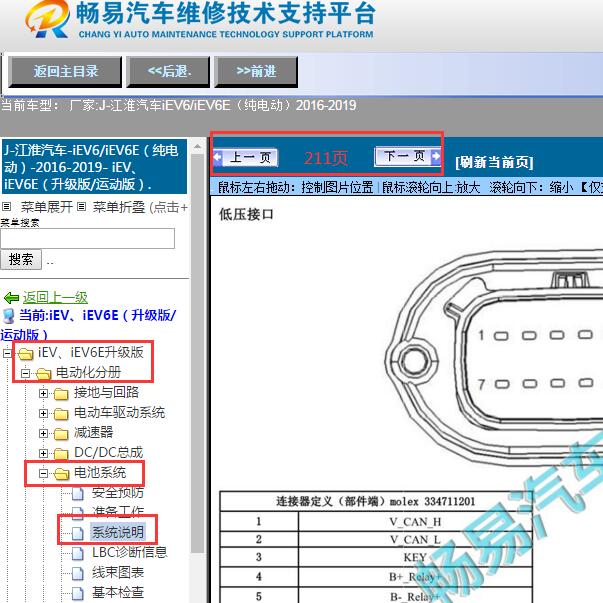Image resolution: width=603 pixels, height=603 pixels.
Task: Click the page icon of 安全预防
Action: [x=78, y=494]
